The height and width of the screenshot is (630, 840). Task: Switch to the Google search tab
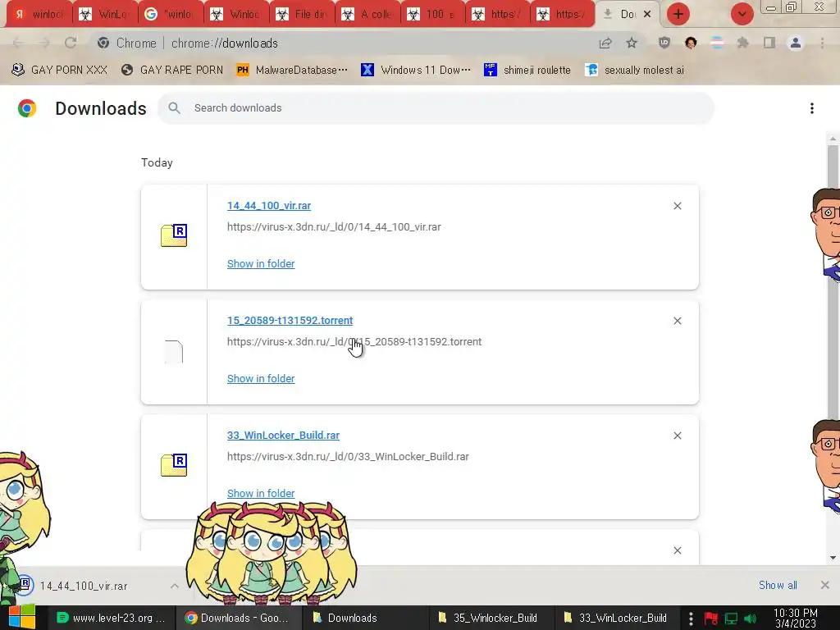171,15
